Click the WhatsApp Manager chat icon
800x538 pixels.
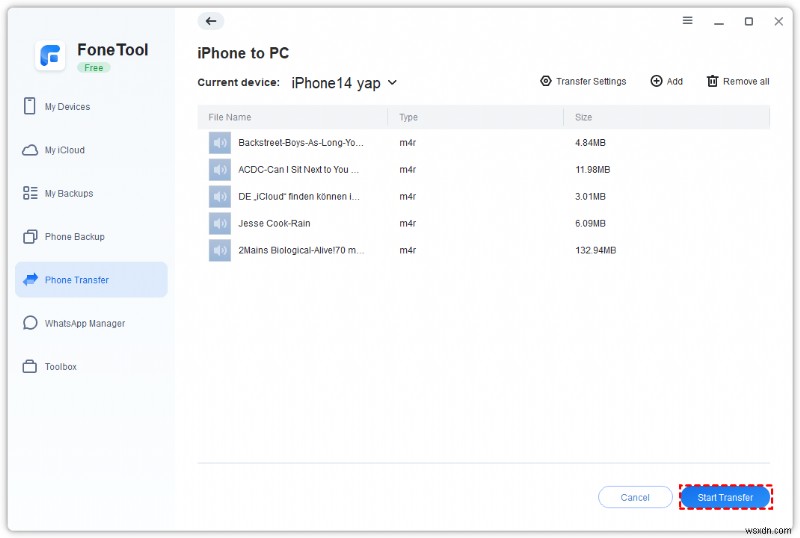click(30, 323)
